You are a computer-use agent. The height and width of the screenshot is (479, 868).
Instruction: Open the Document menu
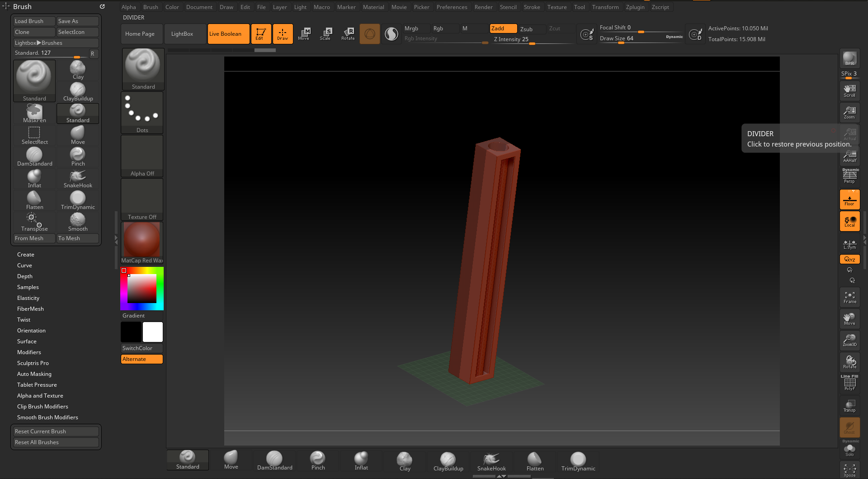(199, 7)
